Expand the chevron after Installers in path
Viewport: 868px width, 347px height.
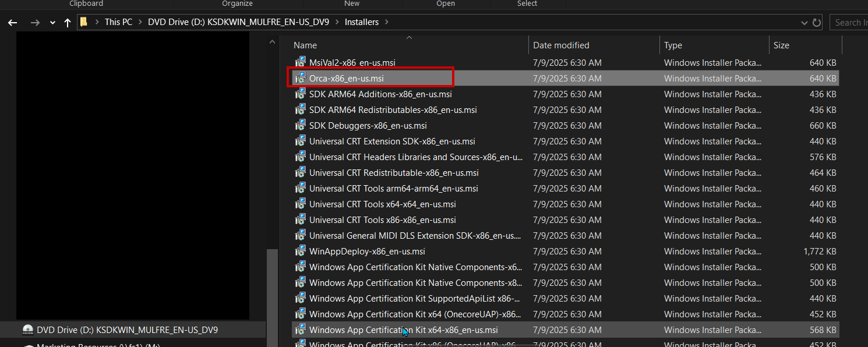pyautogui.click(x=387, y=22)
